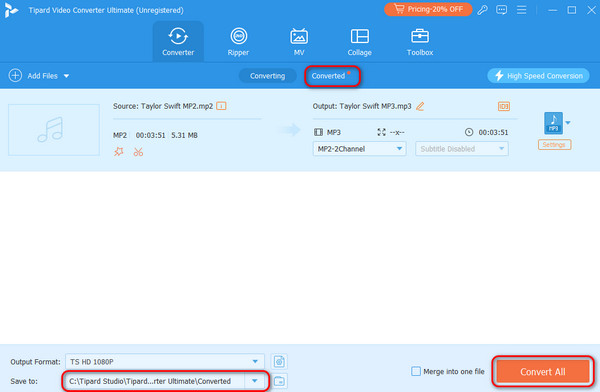
Task: Open the Toolbox tab
Action: (420, 42)
